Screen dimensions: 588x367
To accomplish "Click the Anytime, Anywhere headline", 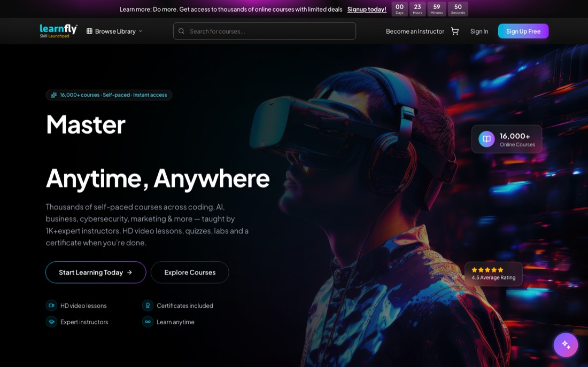I will pyautogui.click(x=158, y=178).
